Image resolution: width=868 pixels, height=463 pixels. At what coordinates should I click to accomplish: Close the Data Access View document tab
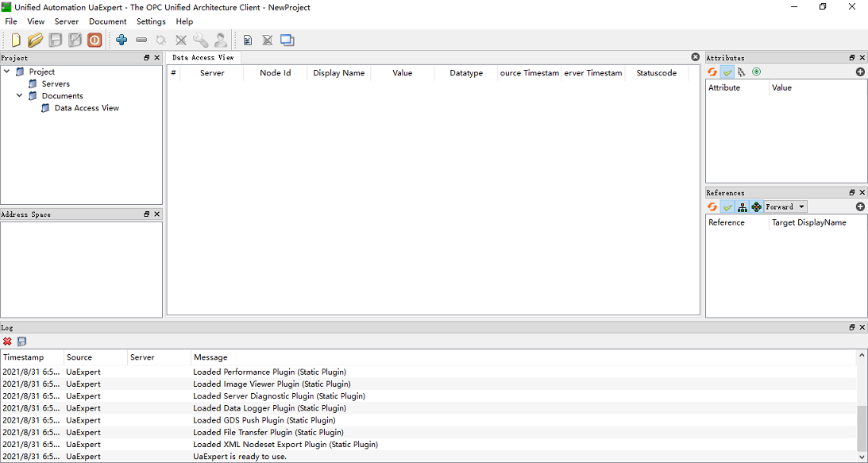[696, 57]
